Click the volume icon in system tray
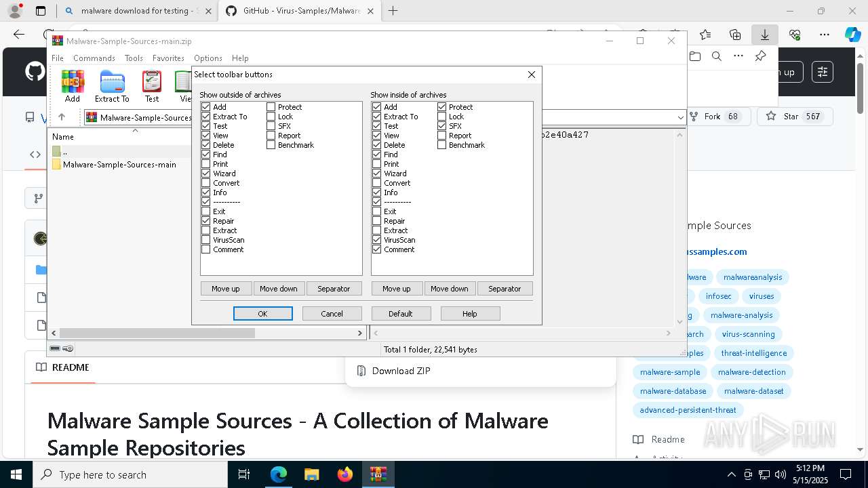This screenshot has width=868, height=488. (781, 474)
